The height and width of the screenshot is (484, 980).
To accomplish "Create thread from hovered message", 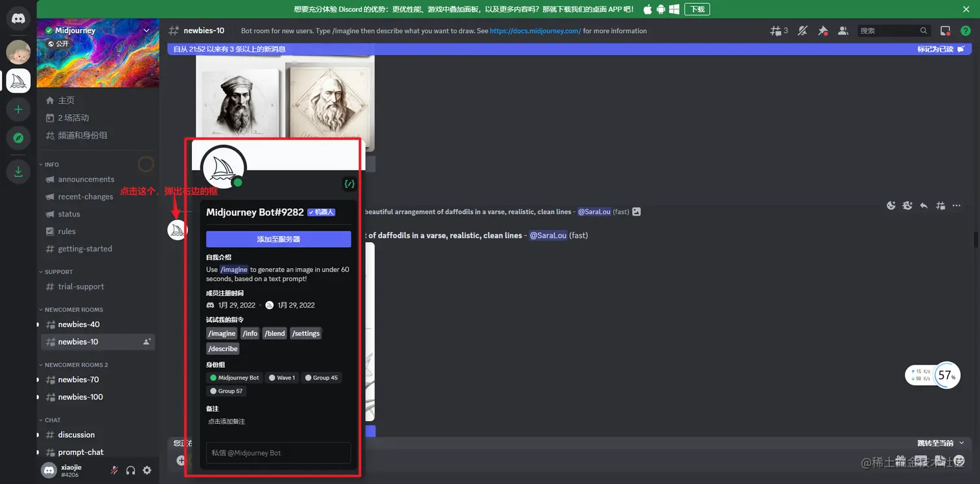I will click(940, 206).
